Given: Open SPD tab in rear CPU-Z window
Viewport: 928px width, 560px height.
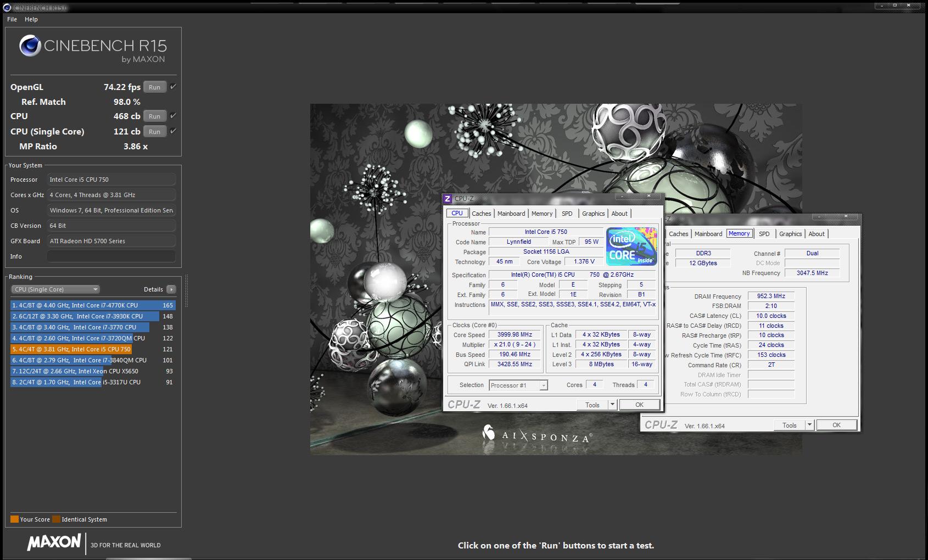Looking at the screenshot, I should click(x=764, y=234).
